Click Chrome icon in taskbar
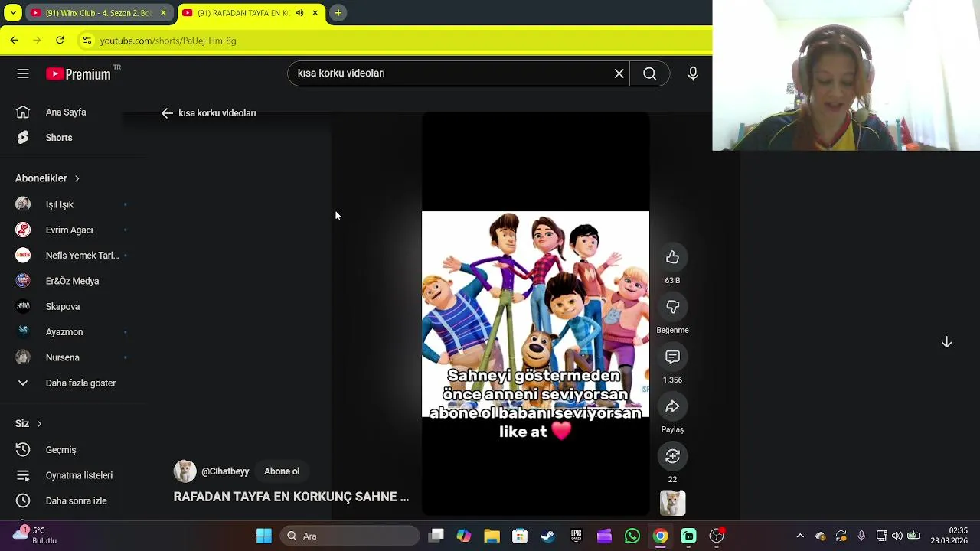Viewport: 980px width, 551px height. (660, 536)
